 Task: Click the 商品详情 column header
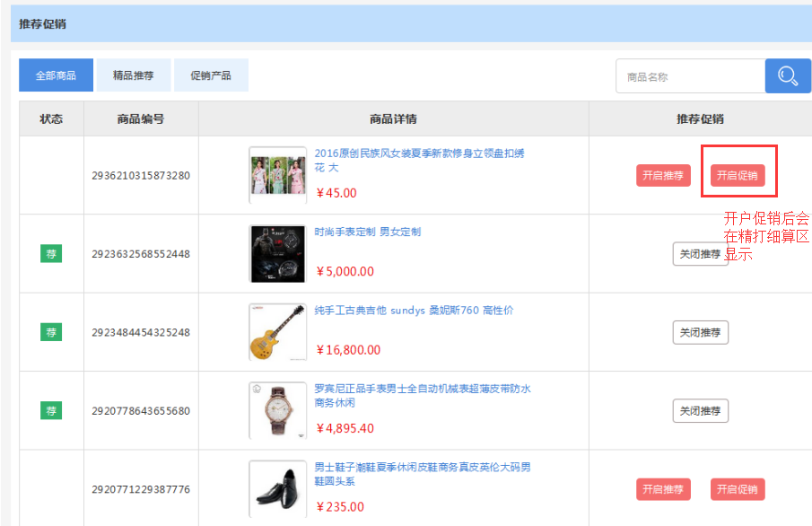(x=394, y=118)
